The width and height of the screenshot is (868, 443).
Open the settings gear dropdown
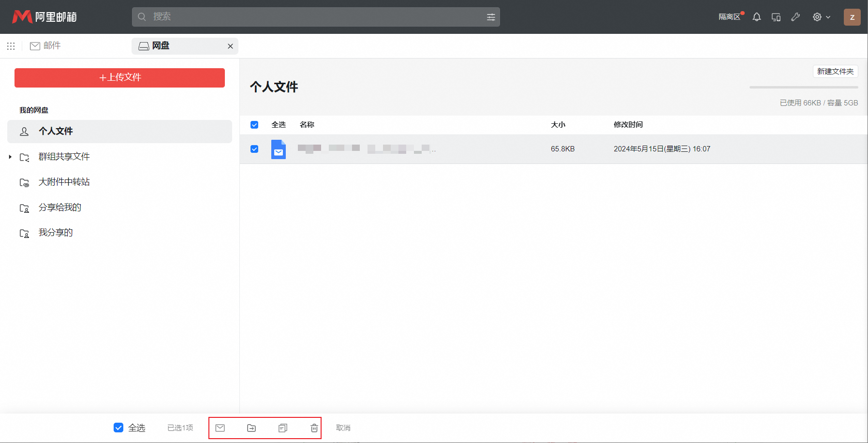pos(821,16)
